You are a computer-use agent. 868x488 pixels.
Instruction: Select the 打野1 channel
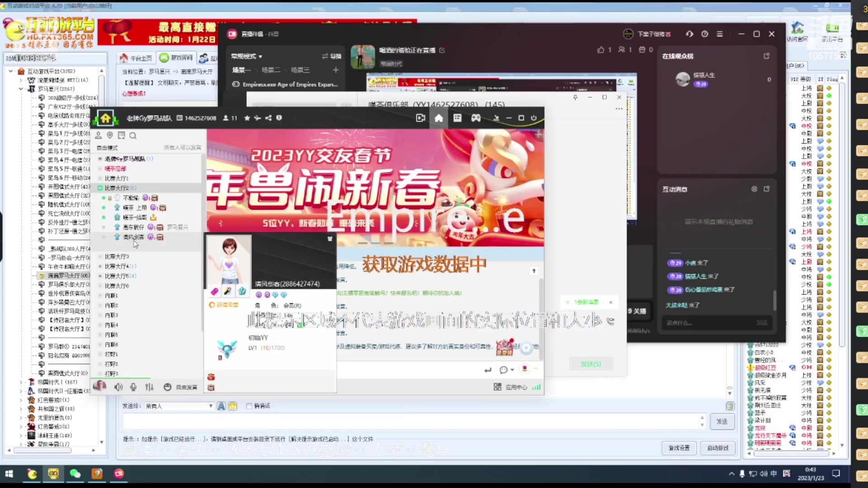tap(111, 354)
